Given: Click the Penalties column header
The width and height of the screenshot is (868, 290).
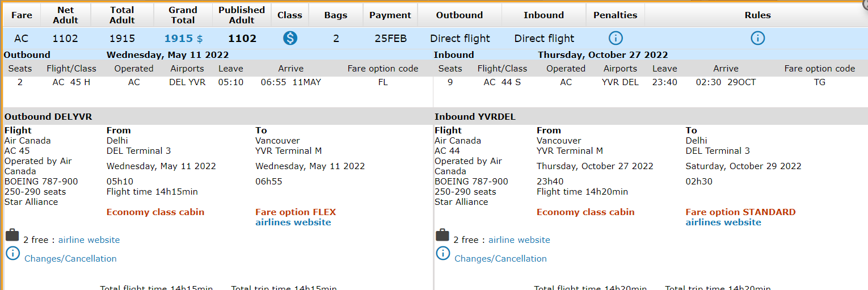Looking at the screenshot, I should point(615,15).
